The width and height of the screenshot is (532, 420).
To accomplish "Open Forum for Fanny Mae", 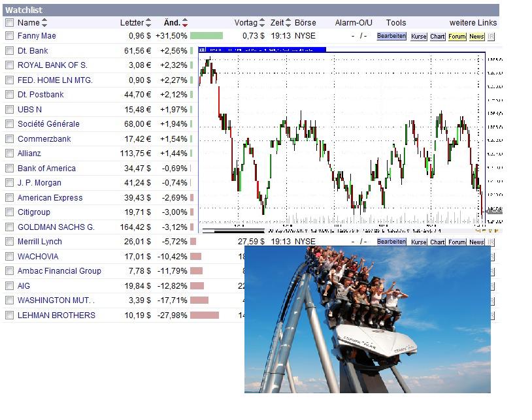I will point(457,37).
